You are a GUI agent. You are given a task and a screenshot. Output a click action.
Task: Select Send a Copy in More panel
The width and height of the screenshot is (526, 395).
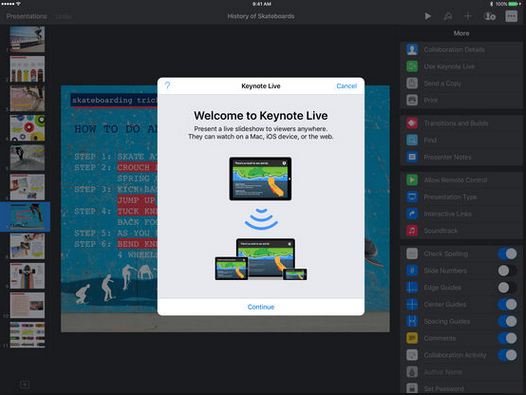pyautogui.click(x=462, y=83)
